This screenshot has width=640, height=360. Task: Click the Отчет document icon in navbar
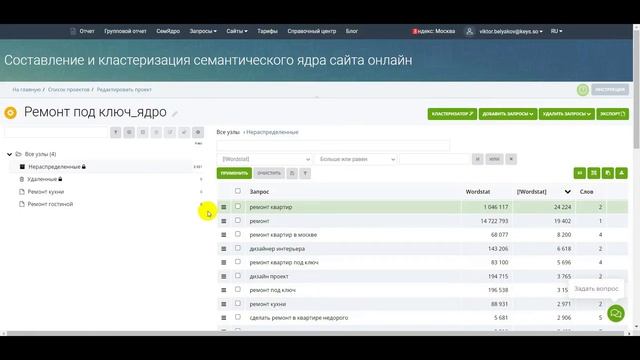coord(73,31)
